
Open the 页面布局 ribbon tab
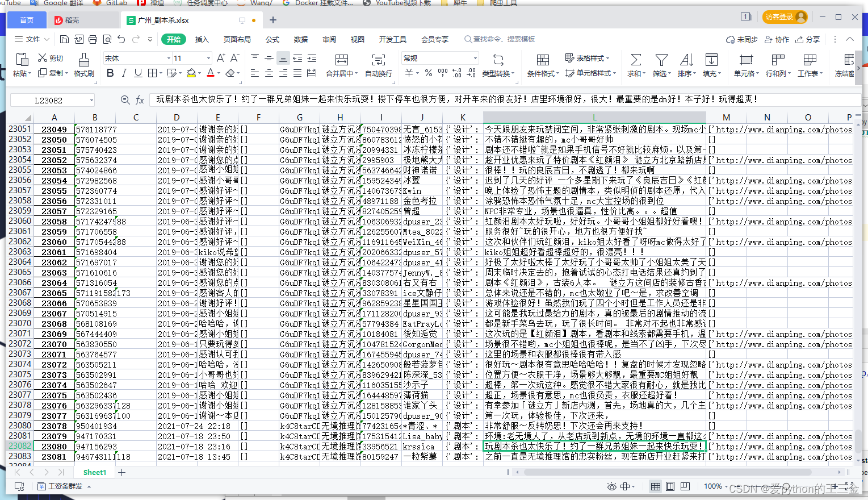pos(237,39)
